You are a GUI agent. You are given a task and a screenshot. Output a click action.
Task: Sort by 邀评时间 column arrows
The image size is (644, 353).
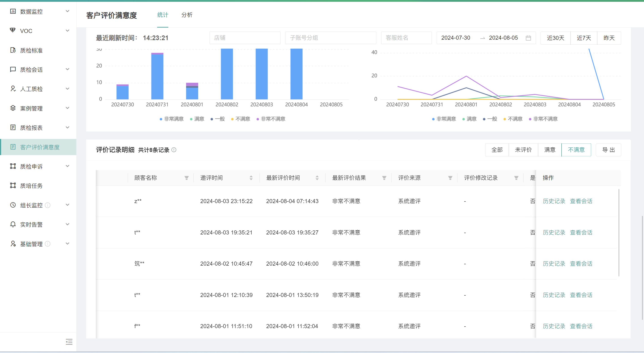251,178
